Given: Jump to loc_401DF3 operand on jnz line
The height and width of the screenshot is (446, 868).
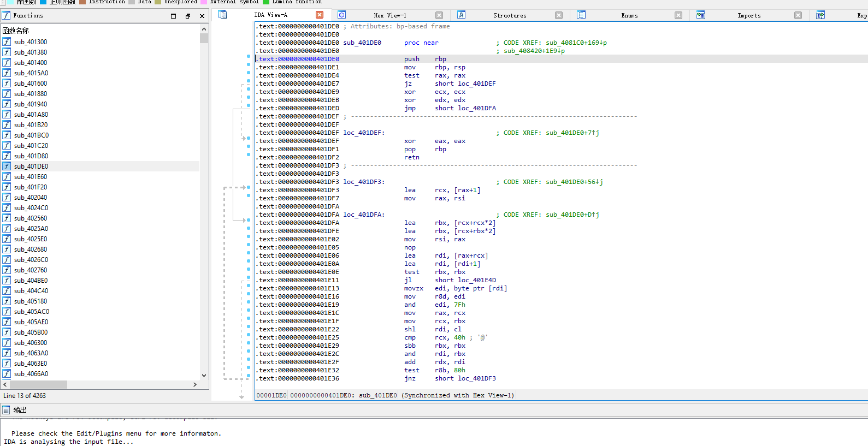Looking at the screenshot, I should (476, 378).
